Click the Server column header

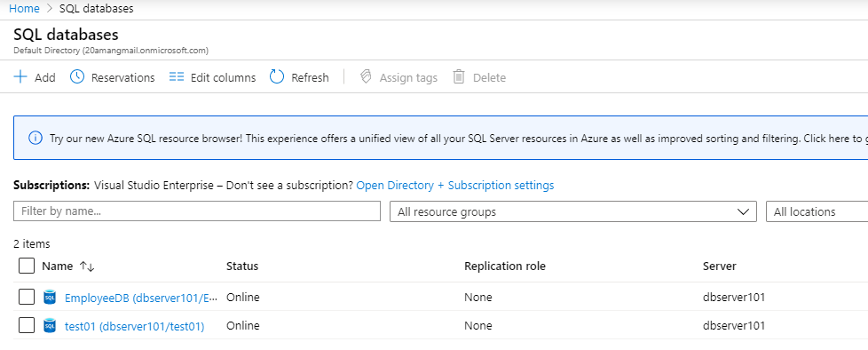point(720,266)
